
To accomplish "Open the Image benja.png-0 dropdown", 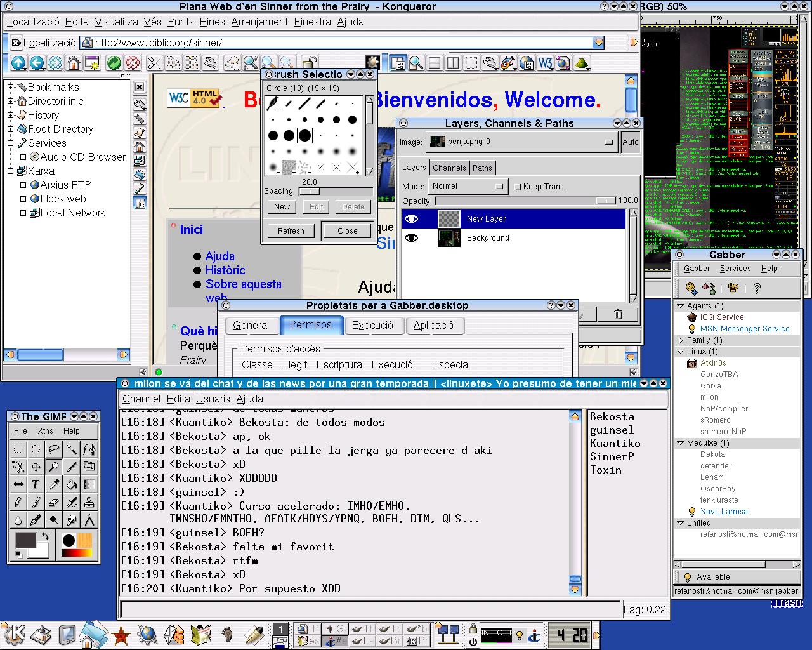I will (522, 142).
